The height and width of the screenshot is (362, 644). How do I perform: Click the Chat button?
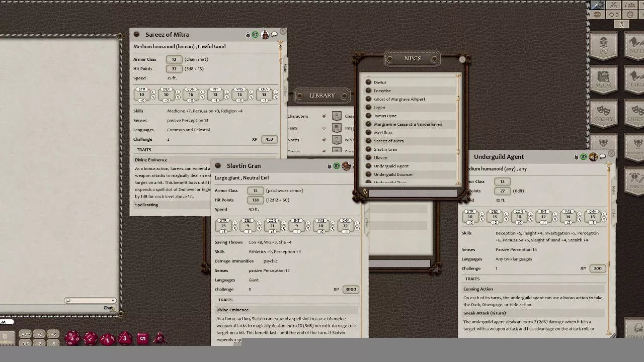point(109,308)
